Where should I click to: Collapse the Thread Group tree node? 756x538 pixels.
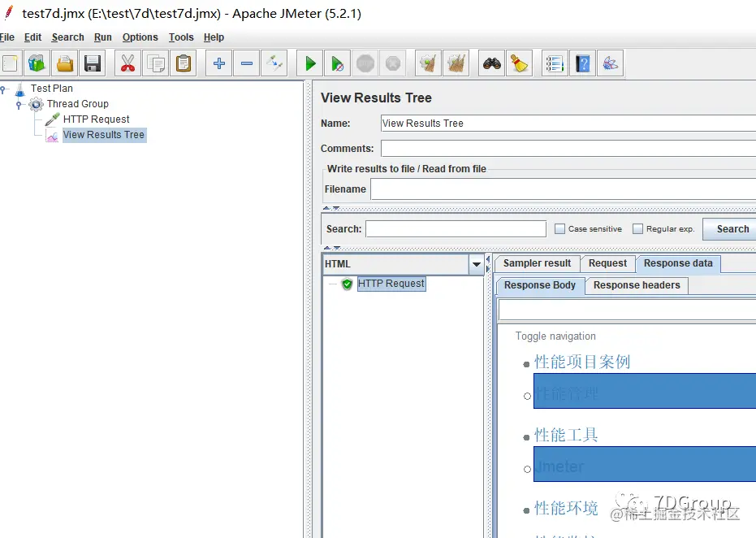pyautogui.click(x=19, y=104)
